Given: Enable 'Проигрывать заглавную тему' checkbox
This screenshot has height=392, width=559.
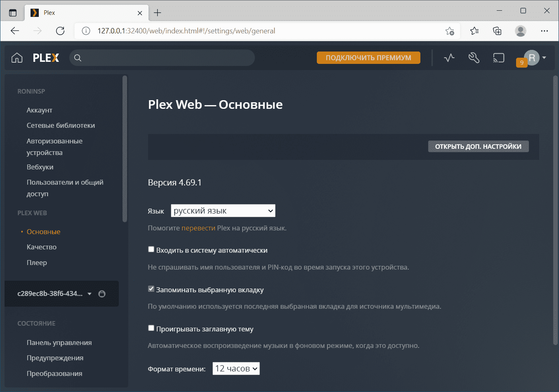Looking at the screenshot, I should 151,328.
